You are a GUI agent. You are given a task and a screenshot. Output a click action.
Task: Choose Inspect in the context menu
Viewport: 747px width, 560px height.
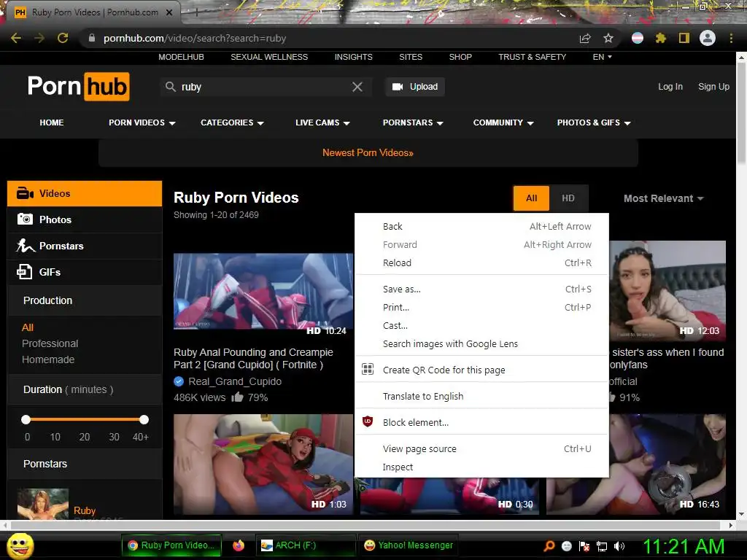point(481,467)
